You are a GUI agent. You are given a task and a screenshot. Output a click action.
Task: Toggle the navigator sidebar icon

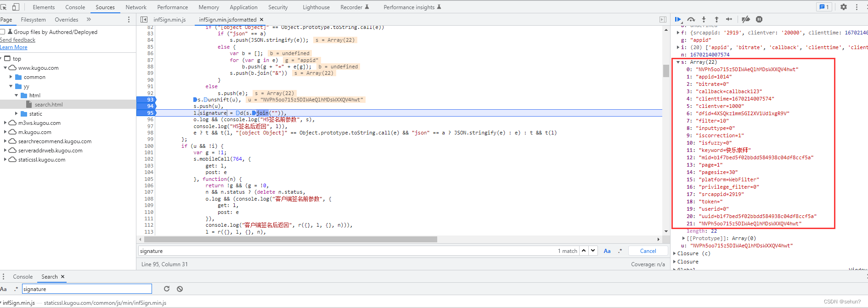pyautogui.click(x=144, y=20)
